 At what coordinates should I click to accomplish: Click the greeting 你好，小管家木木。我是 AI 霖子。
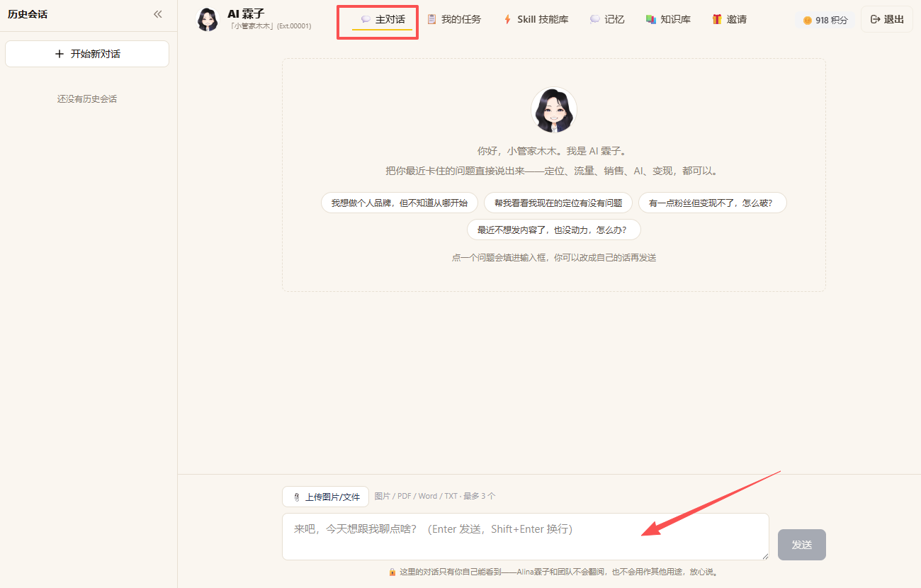point(552,151)
